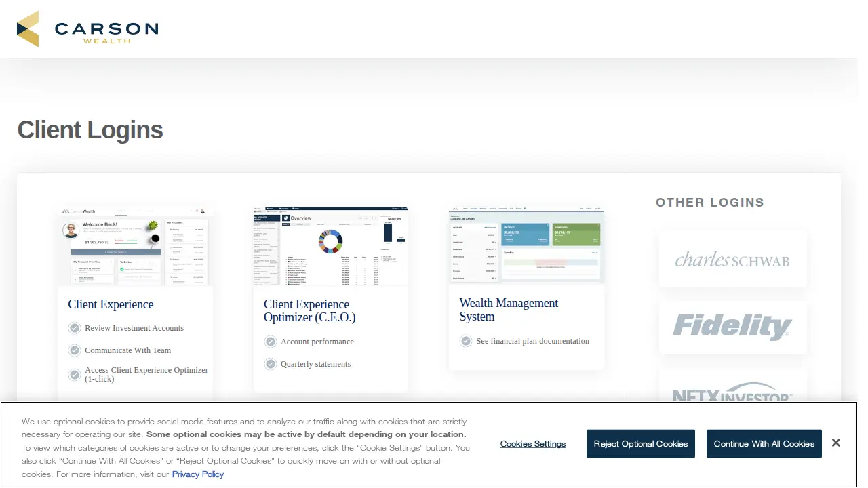Image resolution: width=868 pixels, height=488 pixels.
Task: Click the Client Logins page heading
Action: [x=90, y=130]
